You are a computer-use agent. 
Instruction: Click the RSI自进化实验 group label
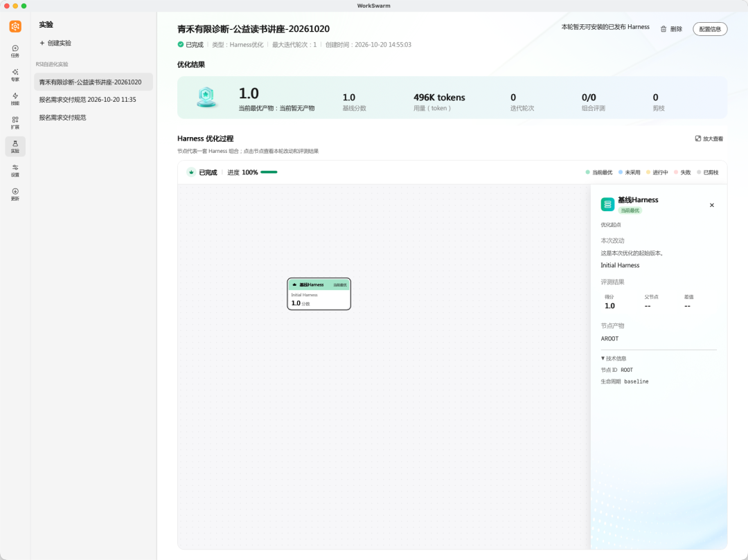click(52, 64)
